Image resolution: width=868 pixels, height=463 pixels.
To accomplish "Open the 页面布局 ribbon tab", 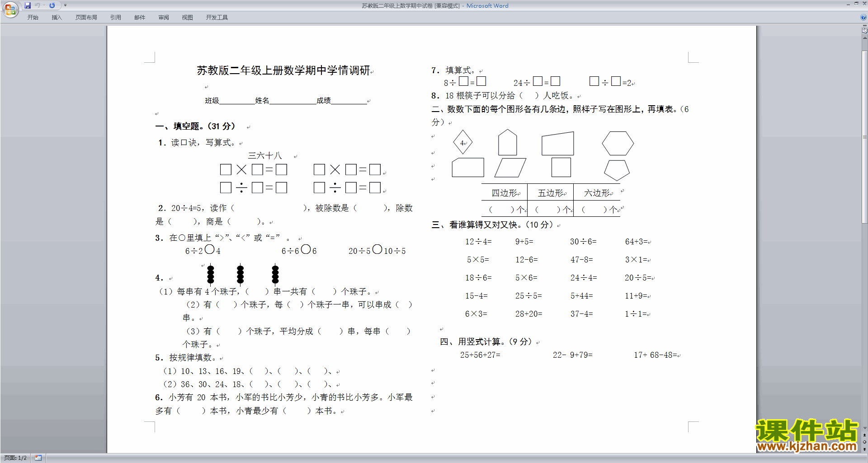I will pyautogui.click(x=86, y=18).
